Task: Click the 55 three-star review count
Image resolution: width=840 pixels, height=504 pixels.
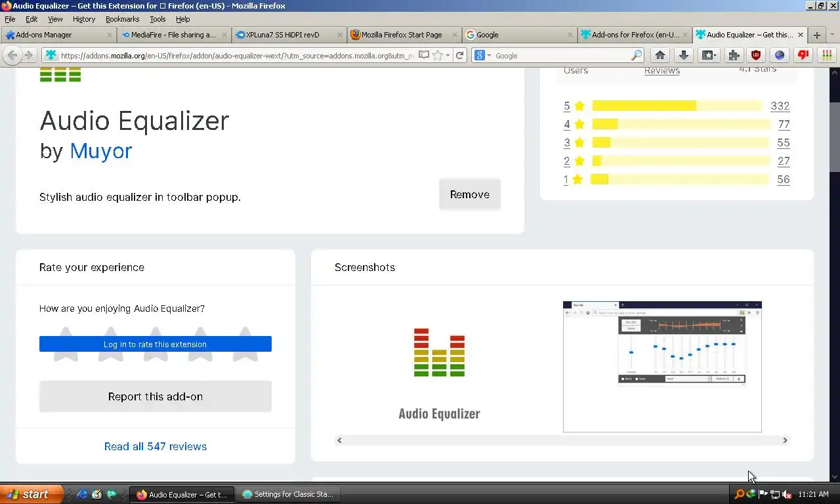Action: [x=784, y=142]
